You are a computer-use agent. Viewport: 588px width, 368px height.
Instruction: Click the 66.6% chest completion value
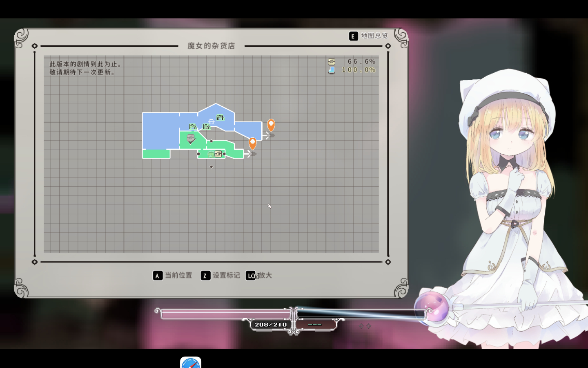(x=361, y=62)
